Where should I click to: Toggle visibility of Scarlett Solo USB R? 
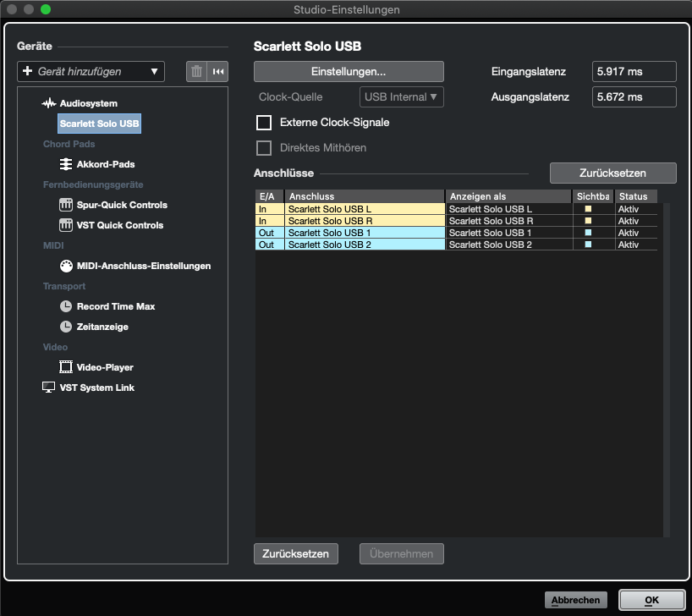[588, 221]
